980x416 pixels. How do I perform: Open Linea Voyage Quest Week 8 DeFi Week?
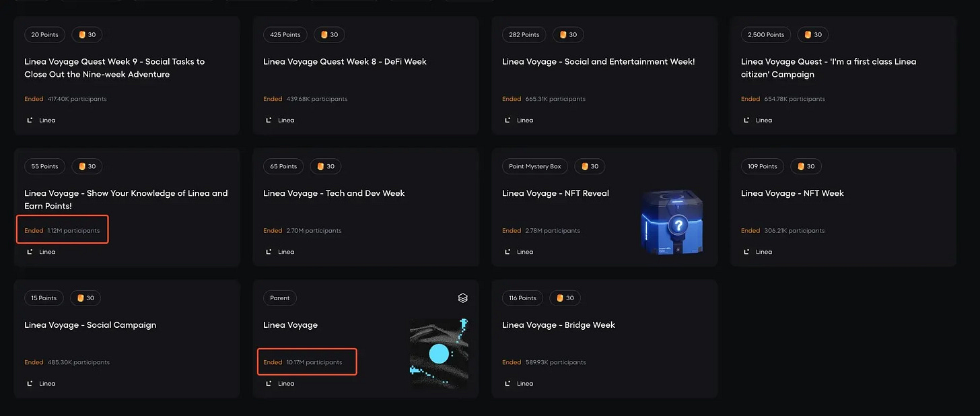[345, 61]
